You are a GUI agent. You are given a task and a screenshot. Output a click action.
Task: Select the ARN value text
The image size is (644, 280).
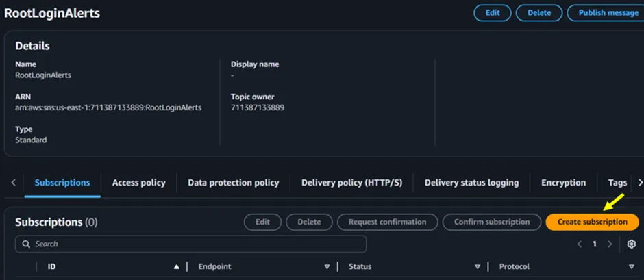point(108,108)
